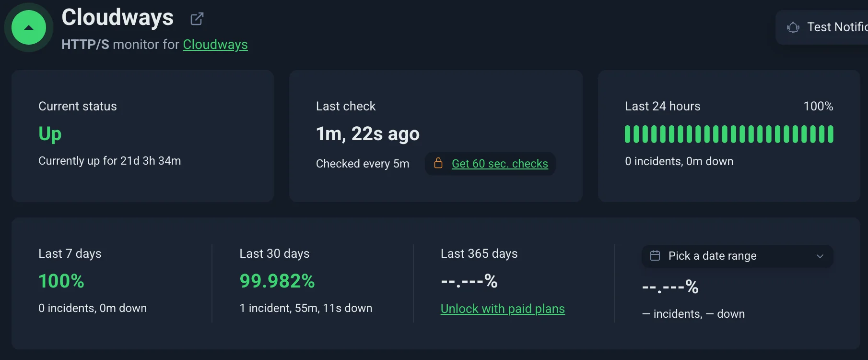Click the calendar icon in date picker
Screen dimensions: 868x360
(655, 255)
